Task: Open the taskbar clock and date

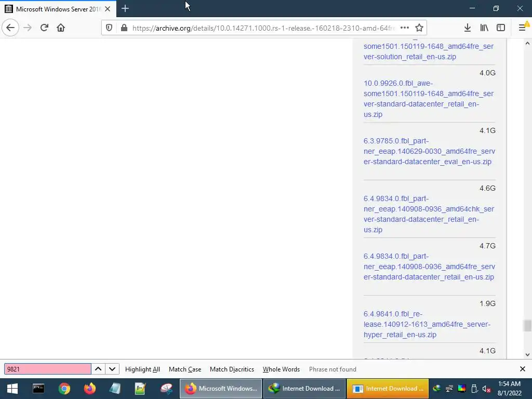Action: [509, 389]
